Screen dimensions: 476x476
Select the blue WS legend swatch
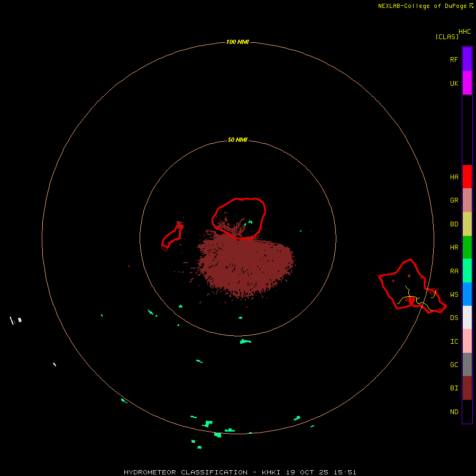click(x=467, y=294)
